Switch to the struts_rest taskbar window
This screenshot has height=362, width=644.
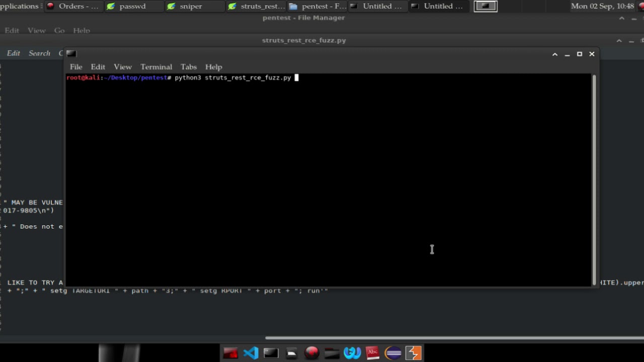tap(256, 6)
